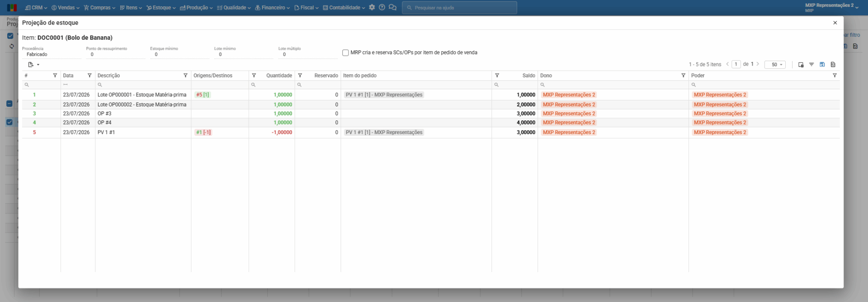Open filter for the # column

55,76
